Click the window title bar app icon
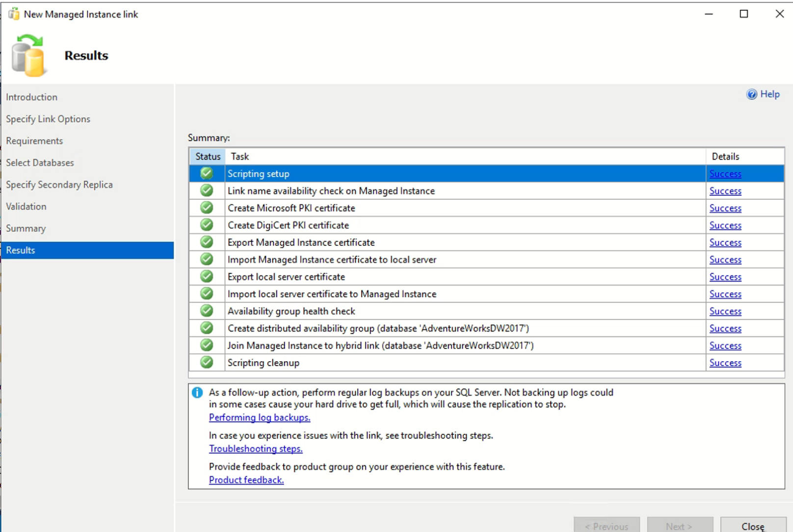The image size is (793, 532). [x=14, y=14]
